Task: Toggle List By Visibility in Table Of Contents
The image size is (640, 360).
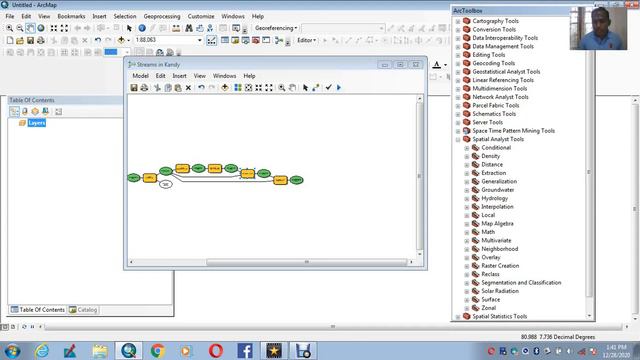Action: click(35, 111)
